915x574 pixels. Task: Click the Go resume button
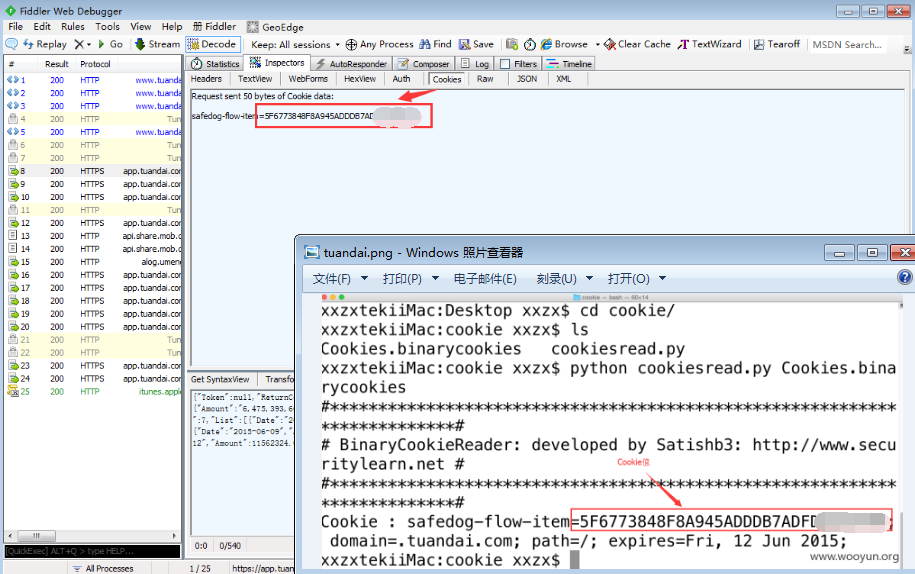coord(110,44)
